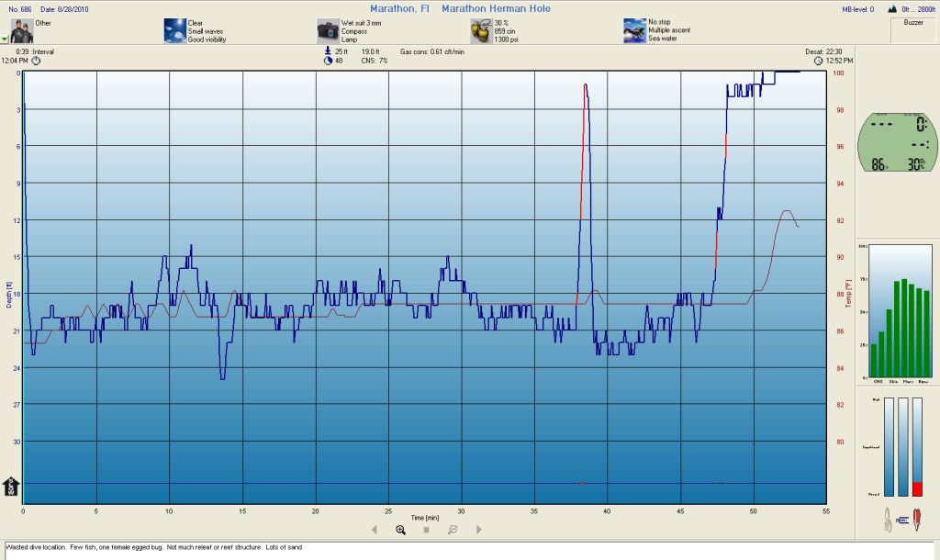The width and height of the screenshot is (940, 560).
Task: Stop playback with the square stop button
Action: tap(426, 530)
